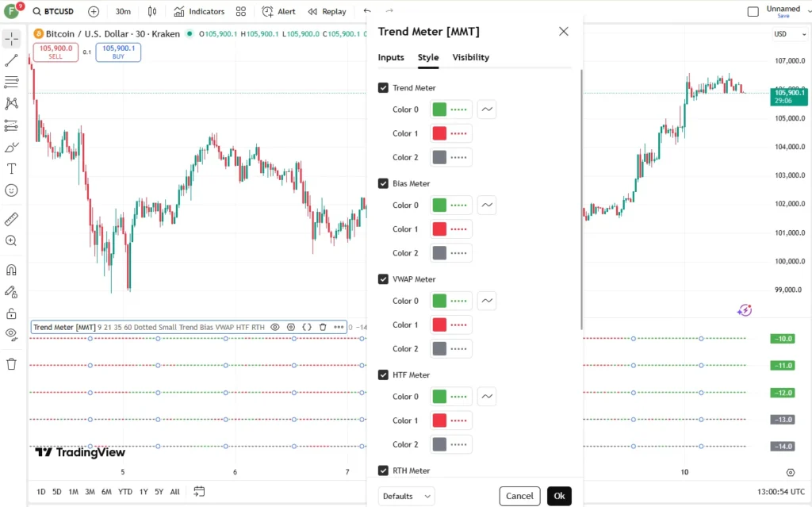Switch to the Inputs tab
Image resolution: width=812 pixels, height=507 pixels.
point(391,58)
